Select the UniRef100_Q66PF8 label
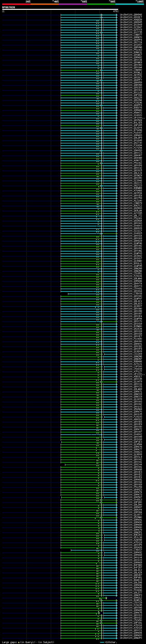The height and width of the screenshot is (644, 146). pyautogui.click(x=131, y=40)
